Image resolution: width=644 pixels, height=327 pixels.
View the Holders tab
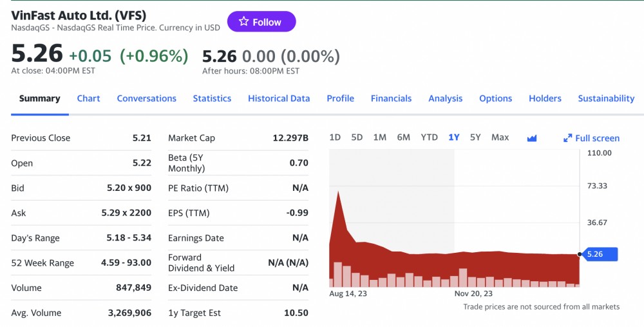545,98
